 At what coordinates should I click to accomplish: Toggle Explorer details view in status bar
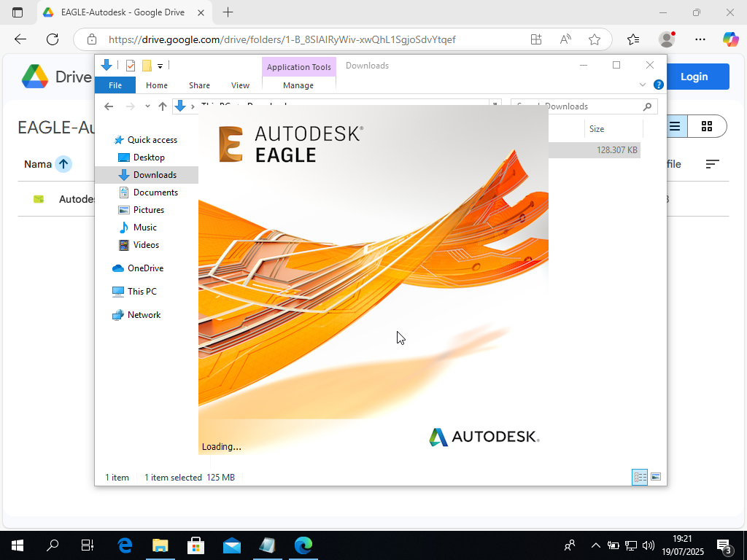tap(640, 477)
